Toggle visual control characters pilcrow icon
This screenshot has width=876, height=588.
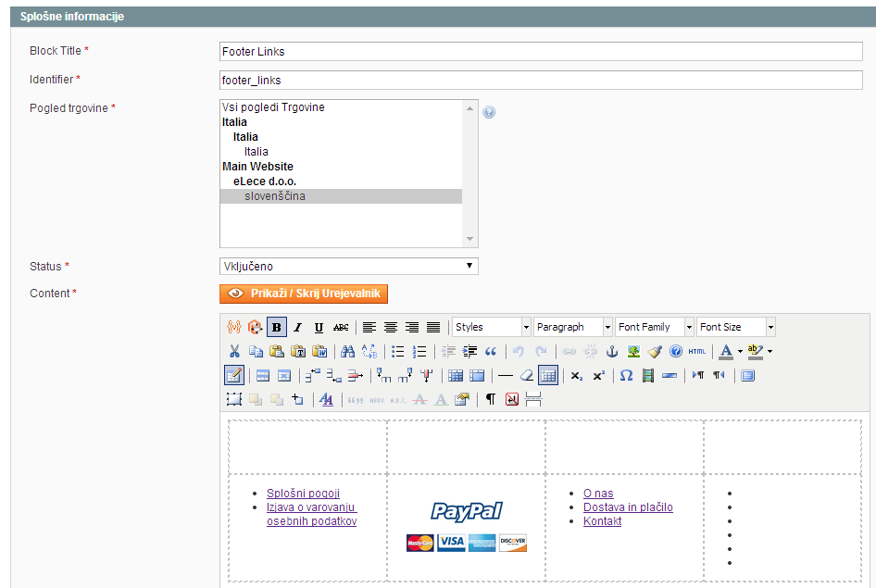click(490, 399)
